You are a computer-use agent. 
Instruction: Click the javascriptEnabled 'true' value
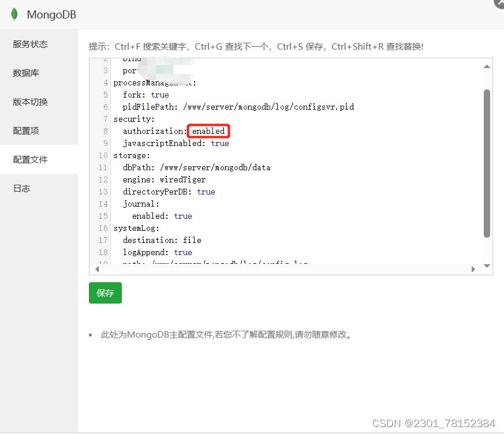tap(220, 143)
